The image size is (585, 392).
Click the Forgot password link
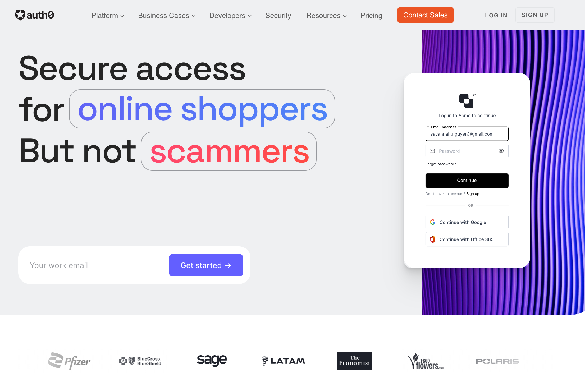pos(441,164)
